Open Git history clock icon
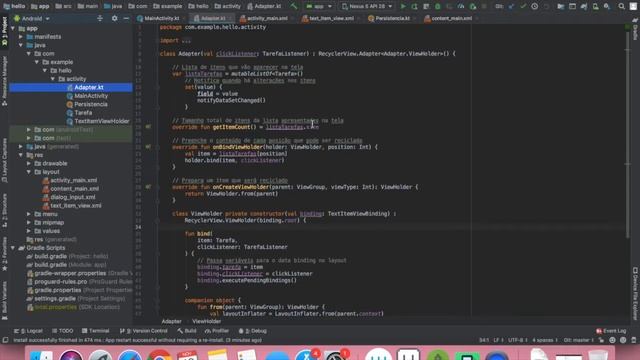 coord(534,6)
